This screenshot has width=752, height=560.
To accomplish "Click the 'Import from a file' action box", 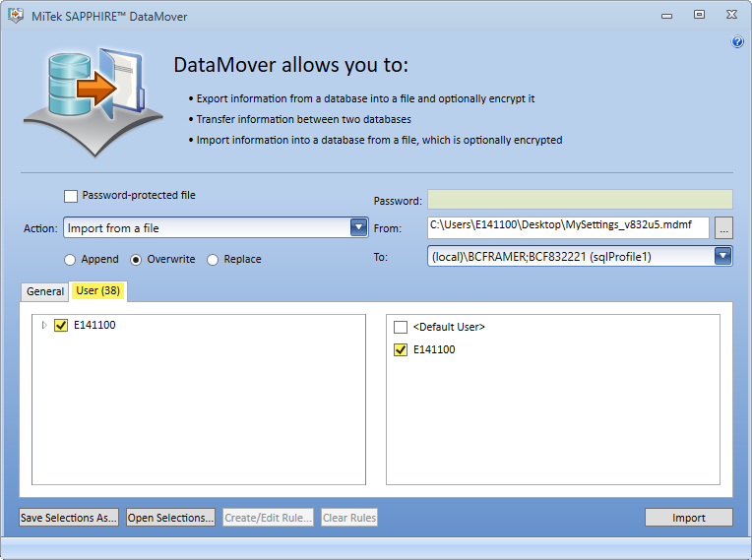I will (216, 227).
